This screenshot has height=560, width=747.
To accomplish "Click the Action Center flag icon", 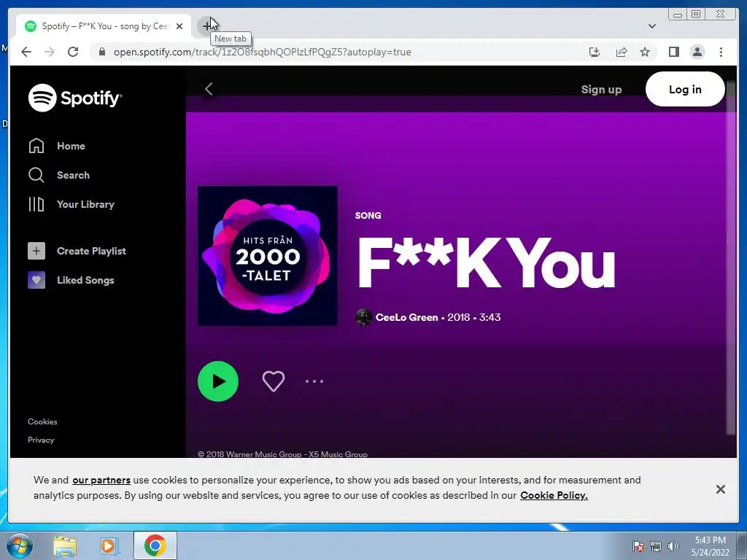I will point(638,546).
